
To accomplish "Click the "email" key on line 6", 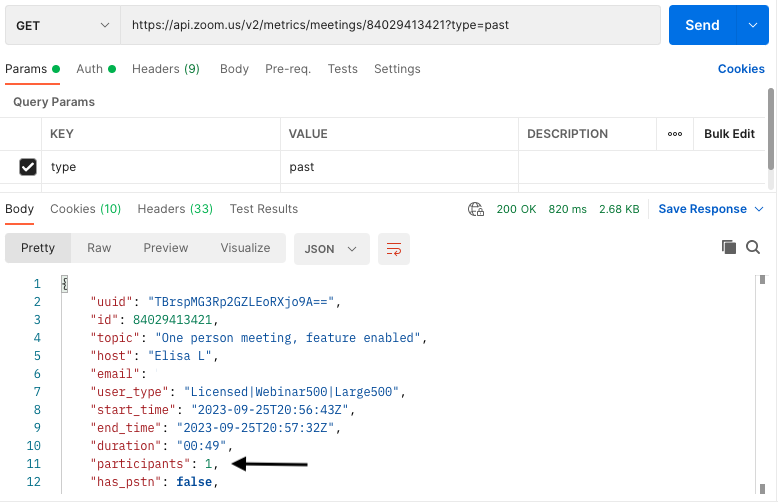I will coord(115,374).
